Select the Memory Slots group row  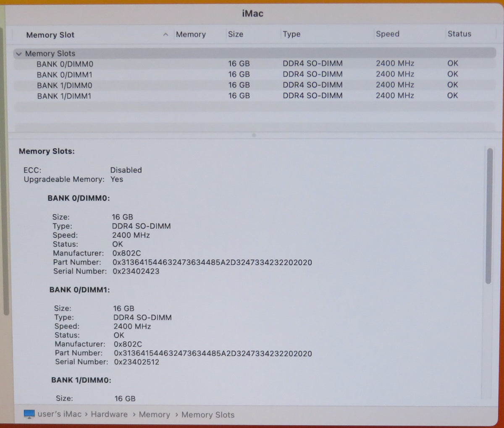click(x=255, y=53)
